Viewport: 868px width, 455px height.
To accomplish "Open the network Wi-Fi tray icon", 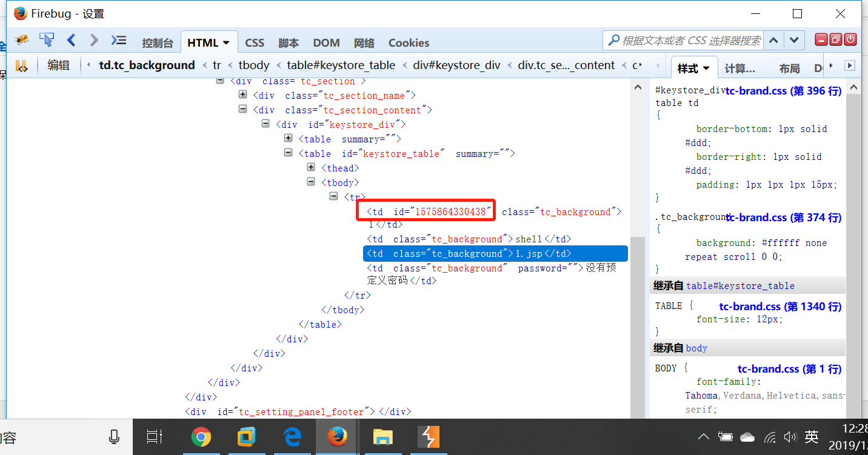I will tap(770, 437).
